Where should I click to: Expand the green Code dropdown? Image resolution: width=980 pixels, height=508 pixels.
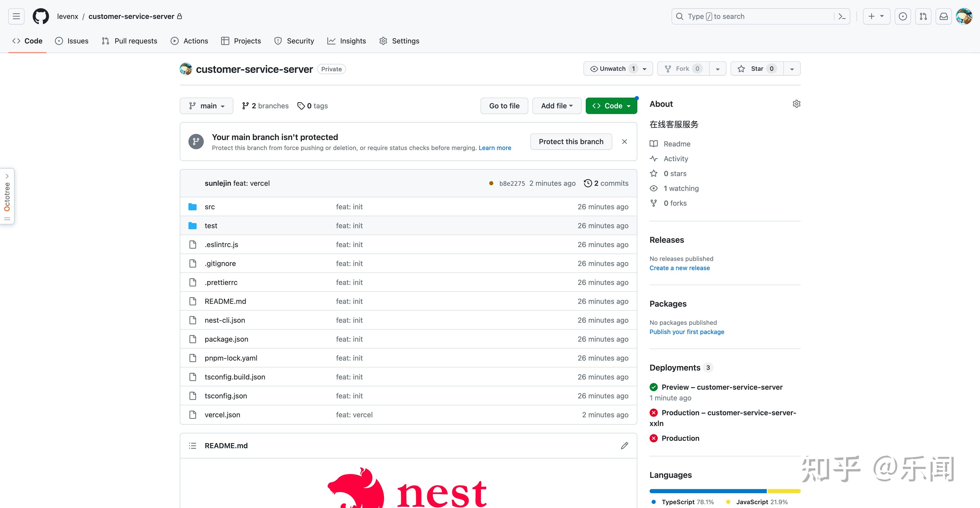[611, 106]
